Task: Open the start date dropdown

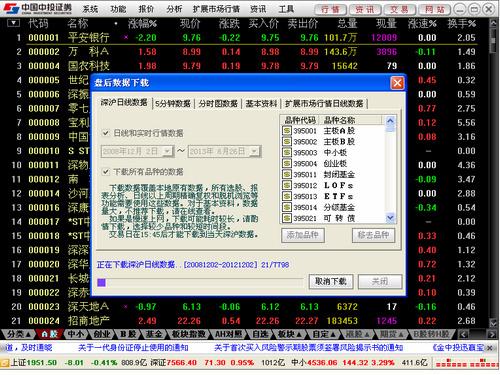Action: pyautogui.click(x=168, y=151)
